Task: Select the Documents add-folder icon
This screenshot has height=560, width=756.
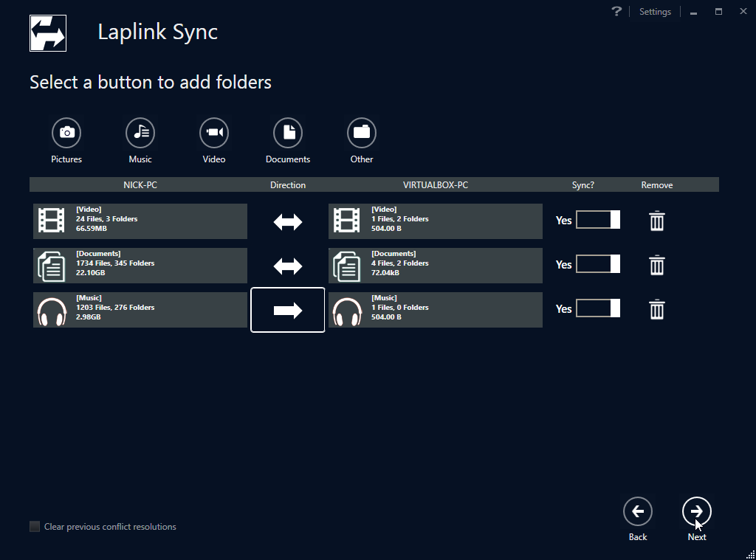Action: pos(288,133)
